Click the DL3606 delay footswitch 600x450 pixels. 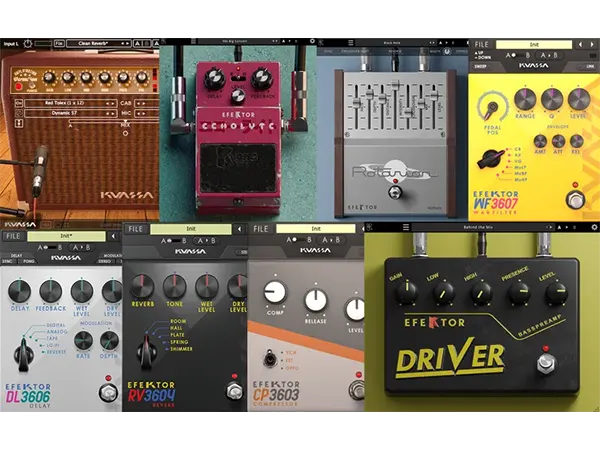click(x=107, y=393)
